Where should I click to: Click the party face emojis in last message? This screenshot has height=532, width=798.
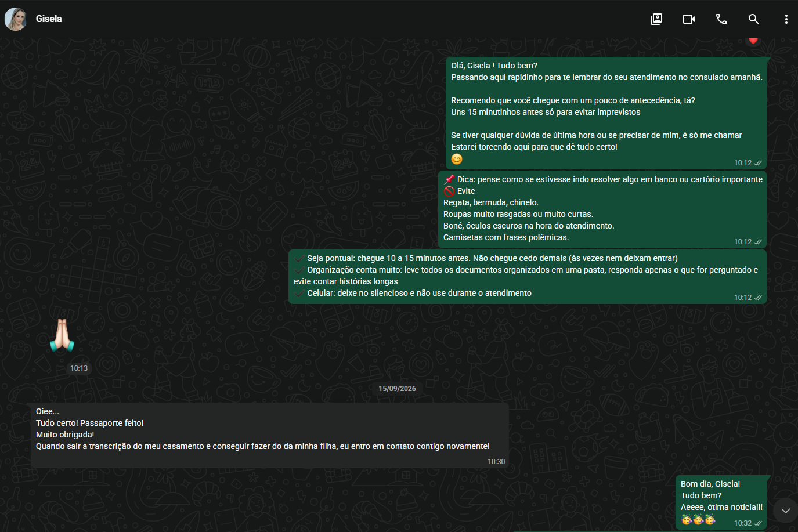pos(698,519)
